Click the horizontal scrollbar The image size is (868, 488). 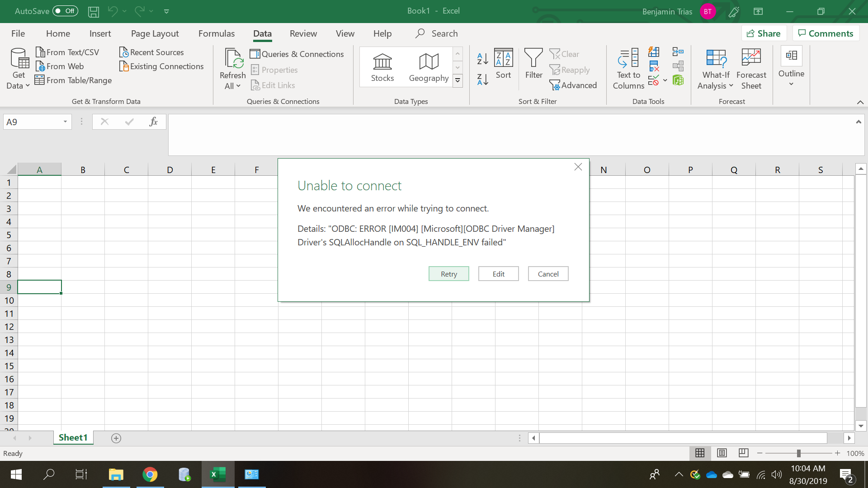[x=683, y=438]
